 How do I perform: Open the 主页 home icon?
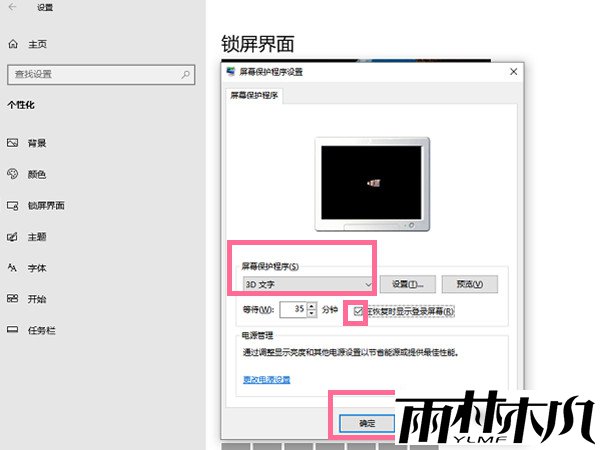coord(13,44)
